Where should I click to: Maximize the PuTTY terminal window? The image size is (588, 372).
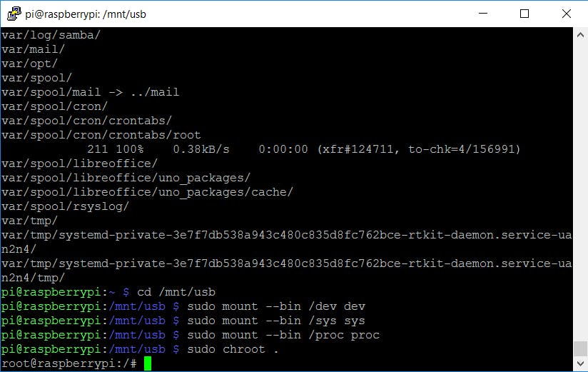pos(525,14)
